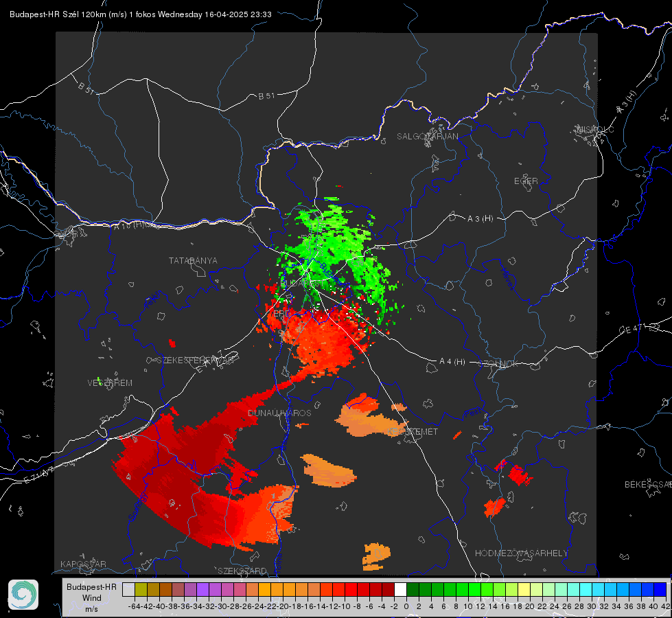Click the -64 value on the legend
Screen dimensions: 672x618
pos(134,606)
